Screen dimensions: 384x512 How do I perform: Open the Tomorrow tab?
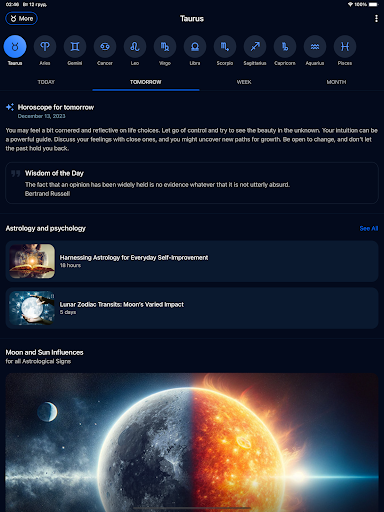pyautogui.click(x=146, y=82)
